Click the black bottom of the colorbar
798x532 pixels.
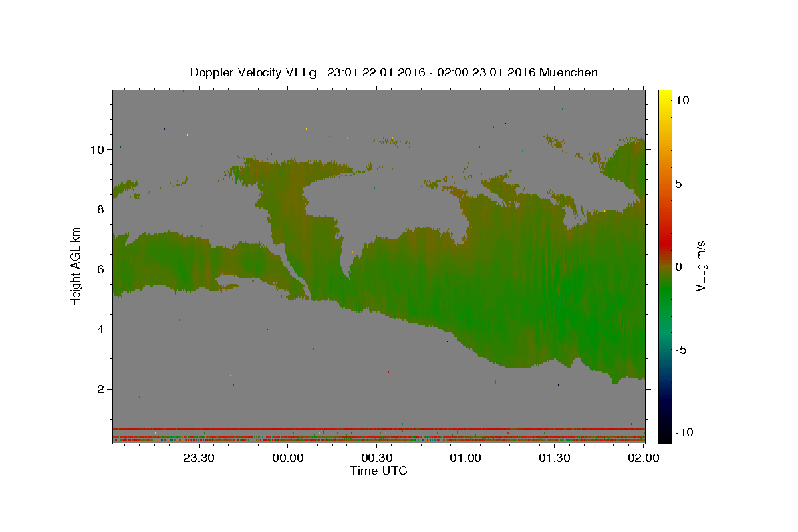tap(664, 436)
